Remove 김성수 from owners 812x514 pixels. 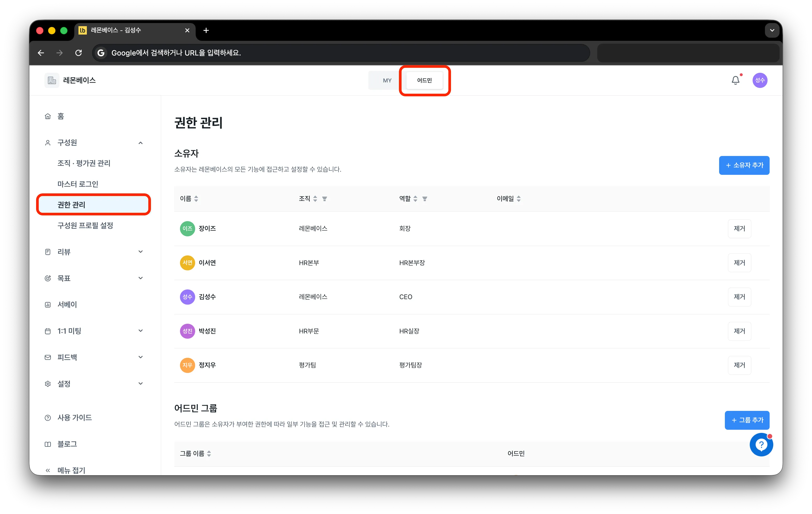[x=739, y=297]
